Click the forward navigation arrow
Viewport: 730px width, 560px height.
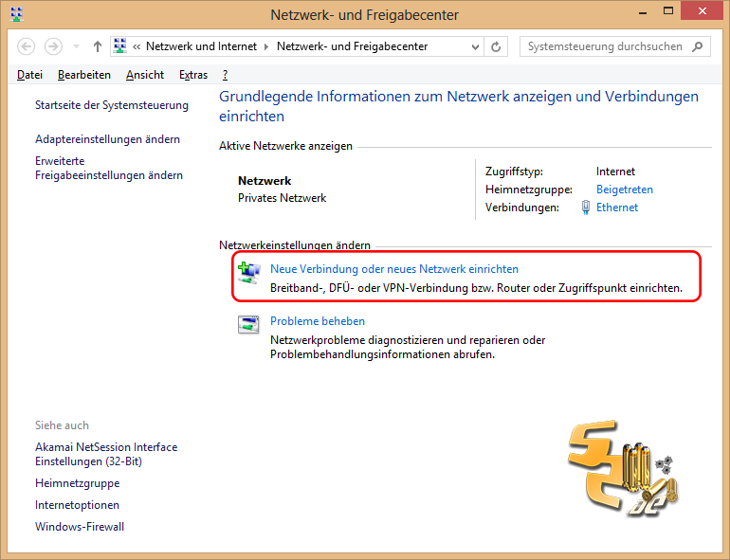[x=53, y=46]
